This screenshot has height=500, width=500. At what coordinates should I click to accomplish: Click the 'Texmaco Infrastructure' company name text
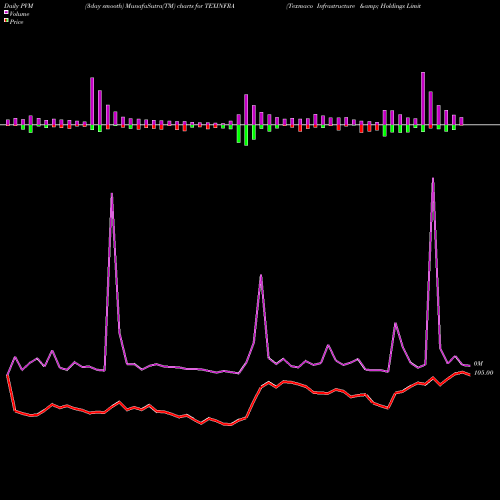click(321, 6)
